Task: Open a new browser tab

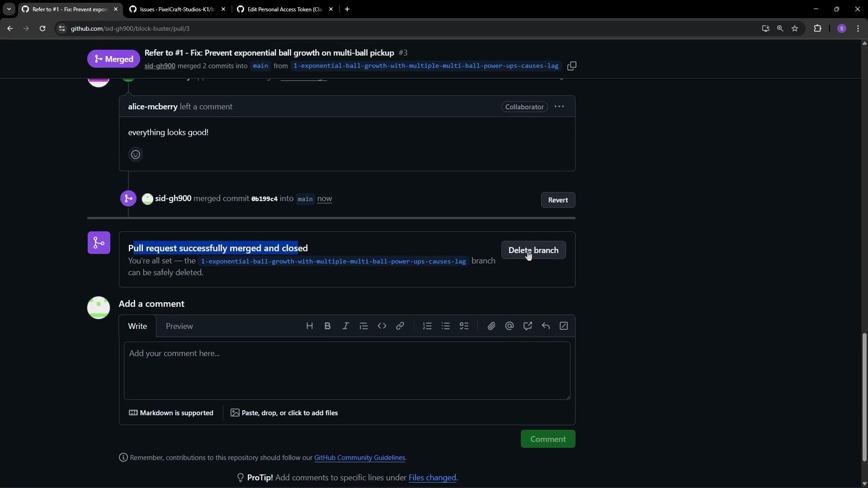Action: 347,9
